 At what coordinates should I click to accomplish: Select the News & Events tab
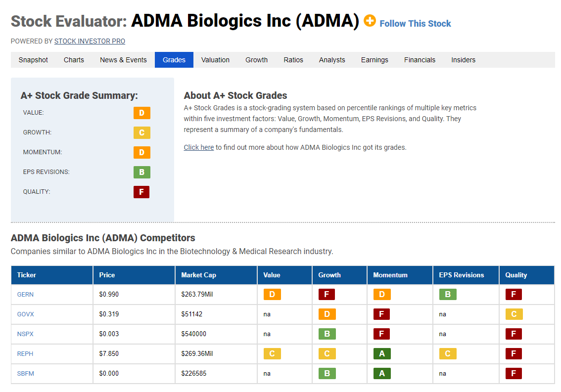click(x=124, y=60)
